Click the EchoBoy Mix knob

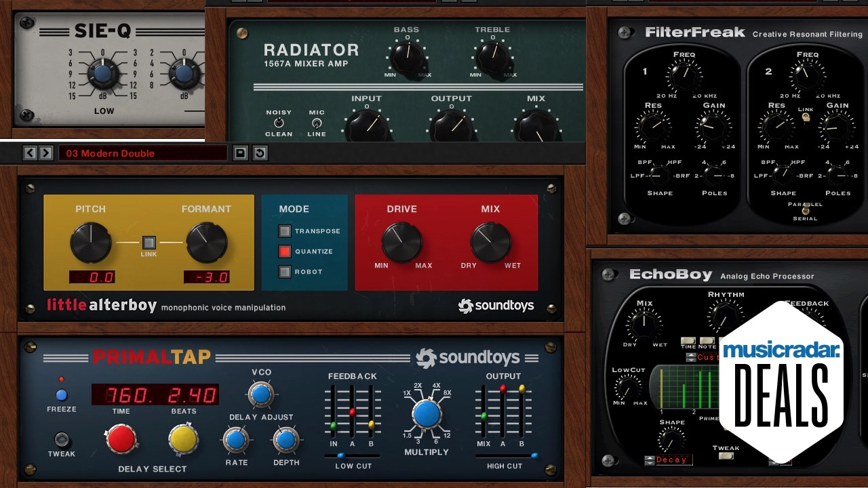(644, 325)
